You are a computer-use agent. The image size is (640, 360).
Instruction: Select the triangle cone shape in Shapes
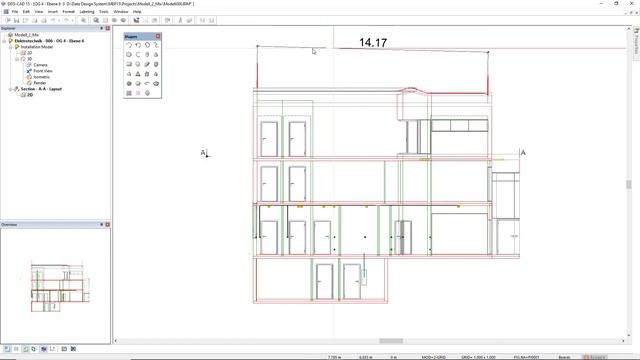point(138,74)
